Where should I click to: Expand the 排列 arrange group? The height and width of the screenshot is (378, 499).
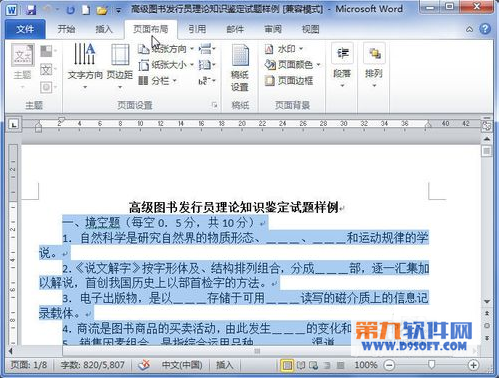pos(374,66)
